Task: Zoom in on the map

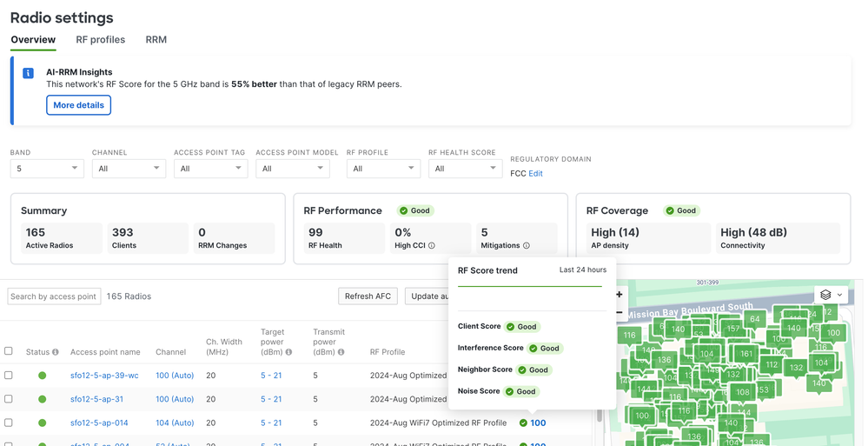Action: pos(619,295)
